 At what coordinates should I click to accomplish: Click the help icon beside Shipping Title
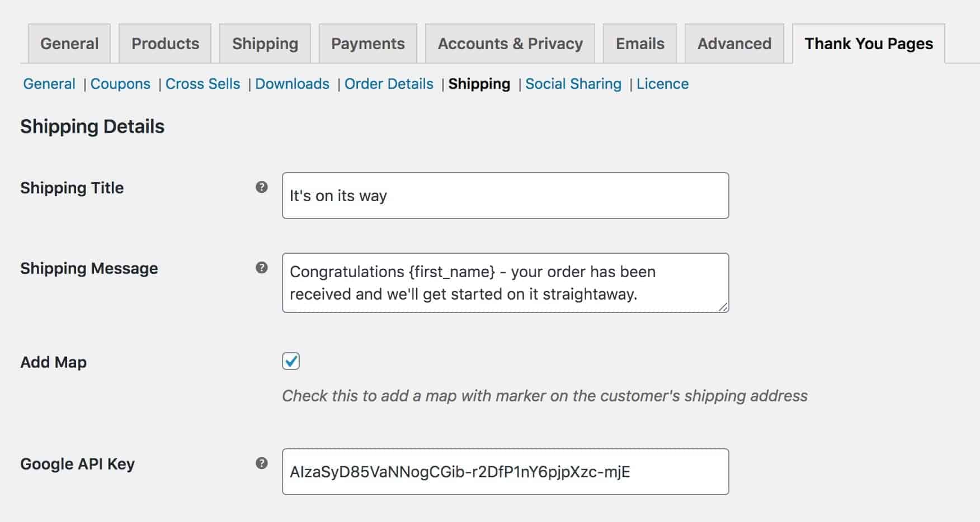[261, 187]
